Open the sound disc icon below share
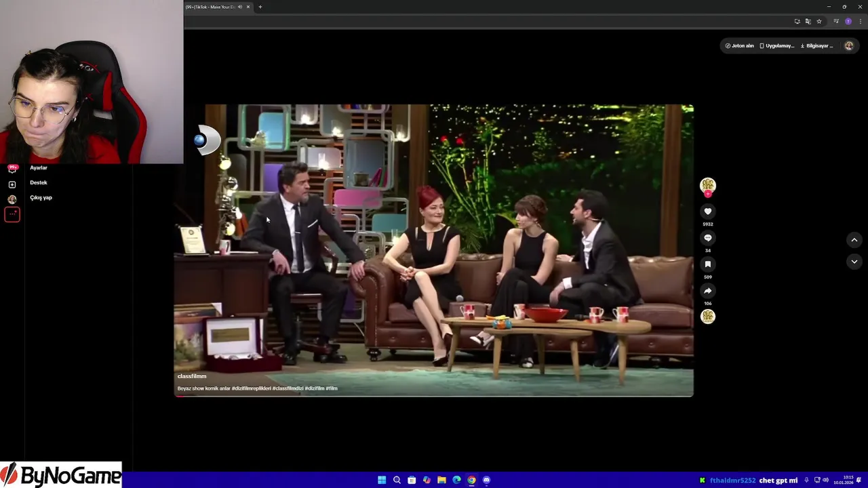The height and width of the screenshot is (488, 868). 707,317
